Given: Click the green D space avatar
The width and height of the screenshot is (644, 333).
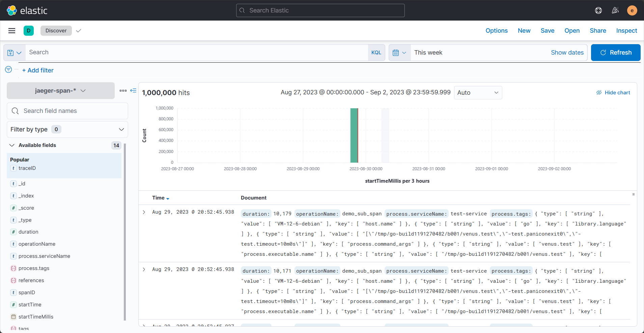Looking at the screenshot, I should coord(29,31).
